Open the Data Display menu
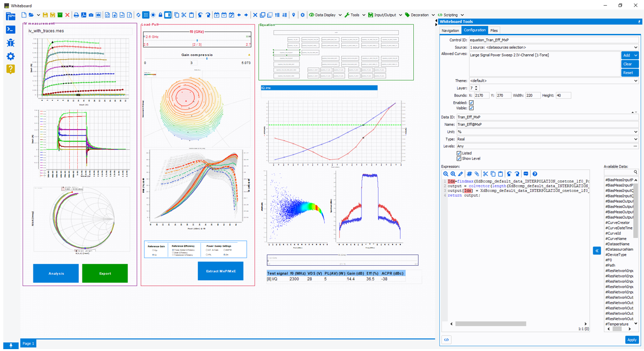The width and height of the screenshot is (644, 351). point(325,15)
